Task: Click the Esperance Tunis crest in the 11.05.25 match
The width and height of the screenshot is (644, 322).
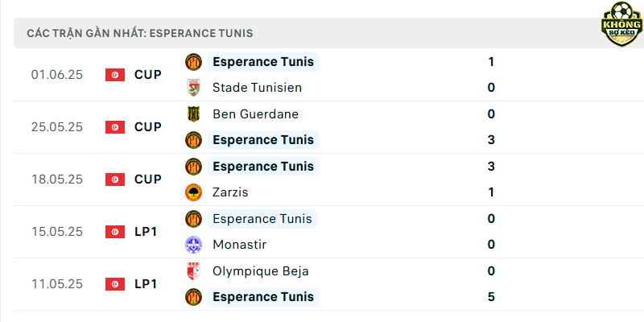Action: point(193,297)
